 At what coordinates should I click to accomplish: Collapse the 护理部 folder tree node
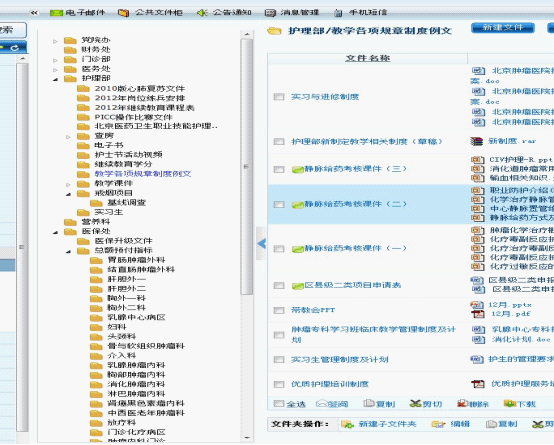(x=55, y=79)
